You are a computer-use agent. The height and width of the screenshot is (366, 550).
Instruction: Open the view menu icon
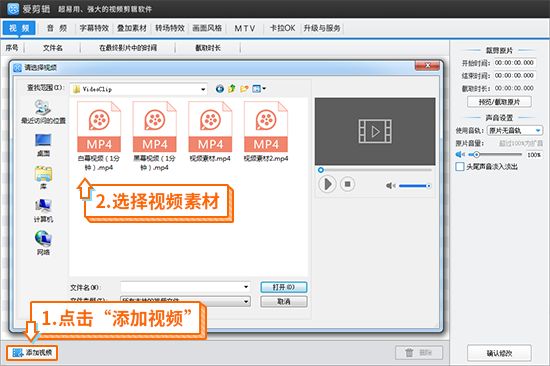pos(259,89)
